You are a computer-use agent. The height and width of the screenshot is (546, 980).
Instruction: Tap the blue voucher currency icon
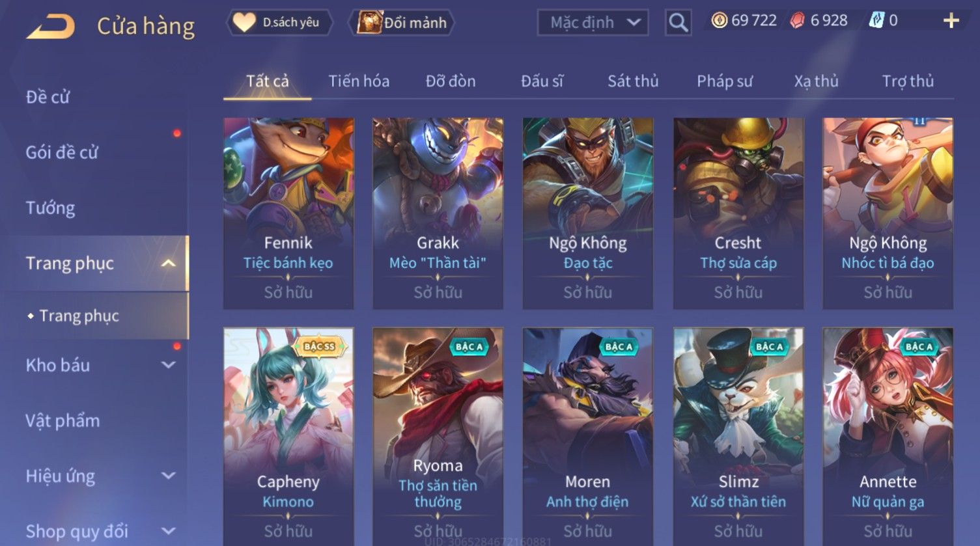click(876, 21)
